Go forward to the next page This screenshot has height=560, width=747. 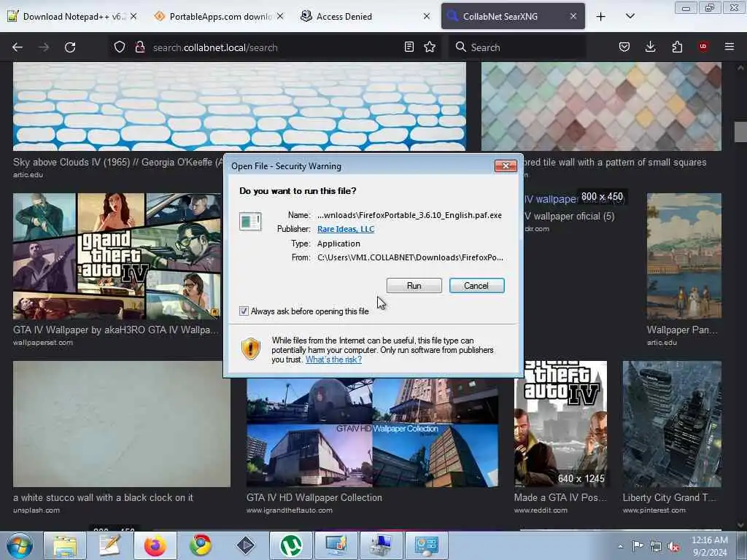(x=44, y=47)
